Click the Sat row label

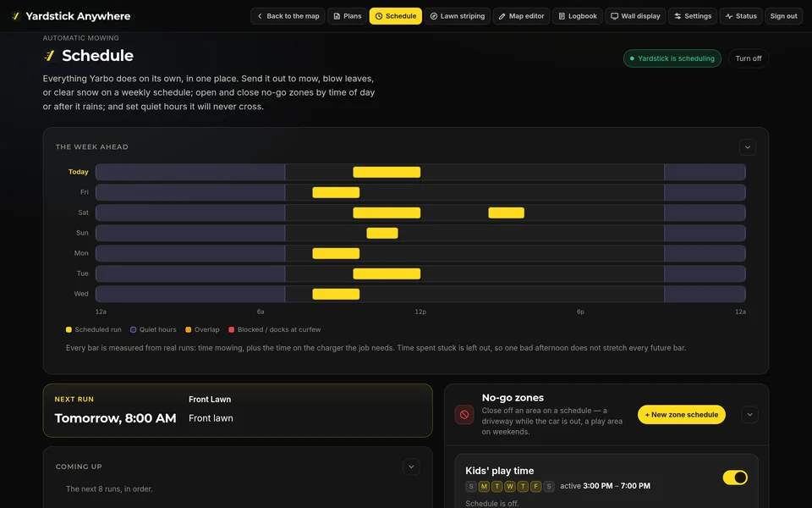[84, 213]
